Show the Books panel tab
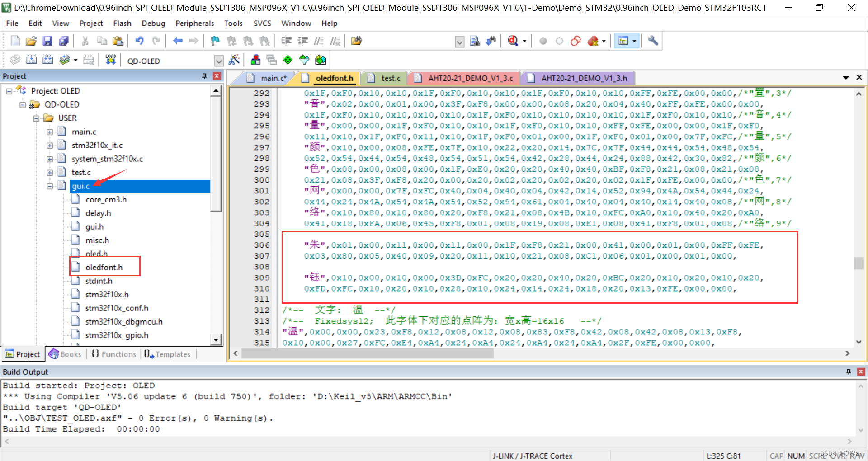Image resolution: width=868 pixels, height=461 pixels. coord(65,354)
